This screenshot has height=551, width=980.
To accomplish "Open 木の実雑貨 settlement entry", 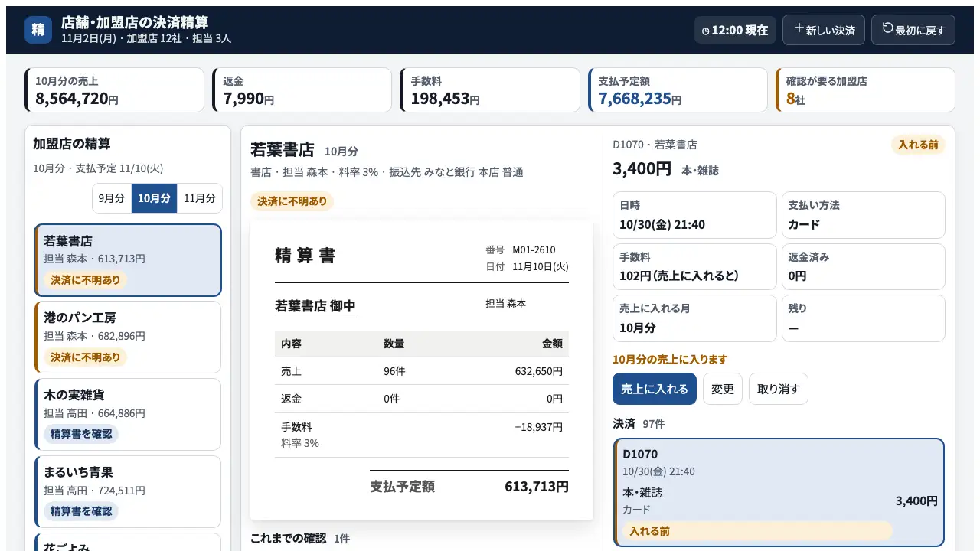I will click(x=128, y=414).
